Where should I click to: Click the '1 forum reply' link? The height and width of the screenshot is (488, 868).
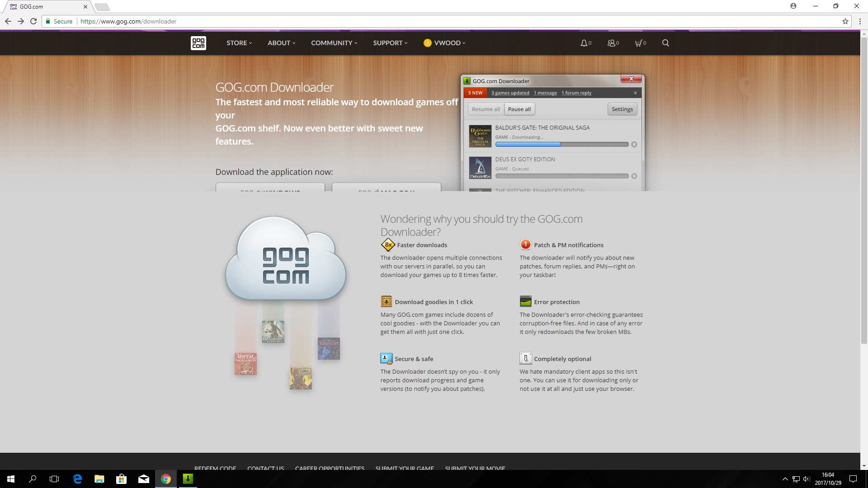(576, 93)
